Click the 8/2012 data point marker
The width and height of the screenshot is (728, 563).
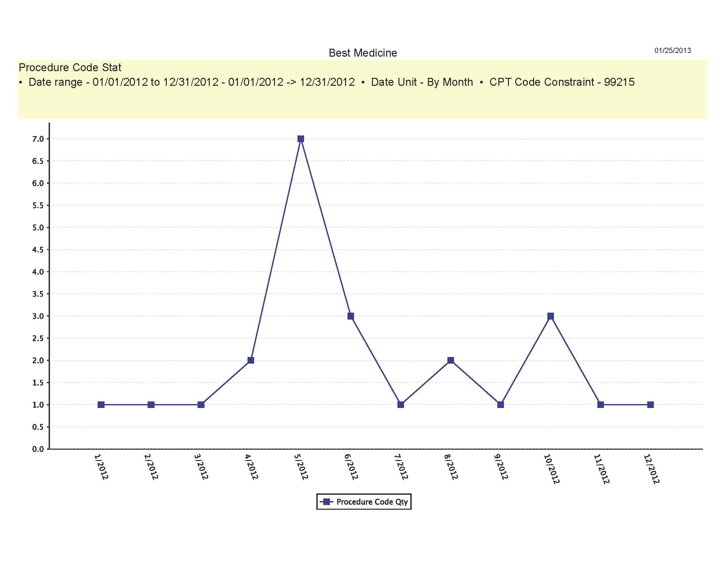coord(451,360)
